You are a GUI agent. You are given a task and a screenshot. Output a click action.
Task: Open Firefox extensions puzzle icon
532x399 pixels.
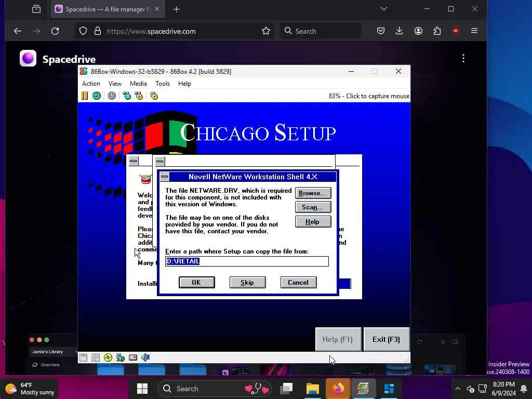click(x=437, y=31)
